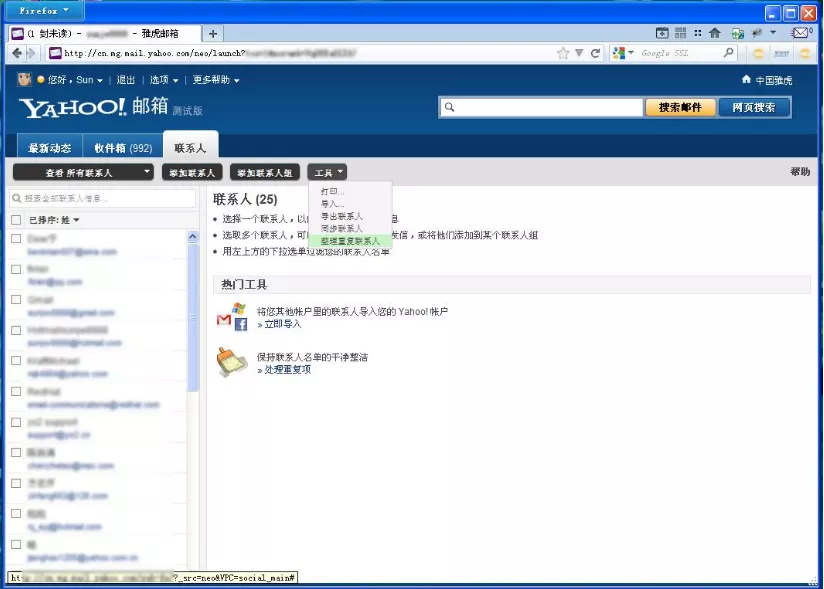Screen dimensions: 824x589
Task: Click the magnifier in Google search box
Action: pos(728,53)
